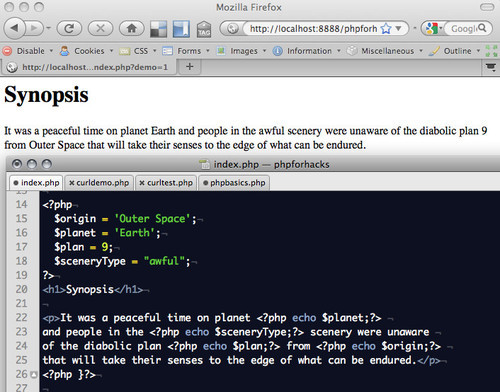
Task: Click the Firefox Back button
Action: tap(14, 28)
